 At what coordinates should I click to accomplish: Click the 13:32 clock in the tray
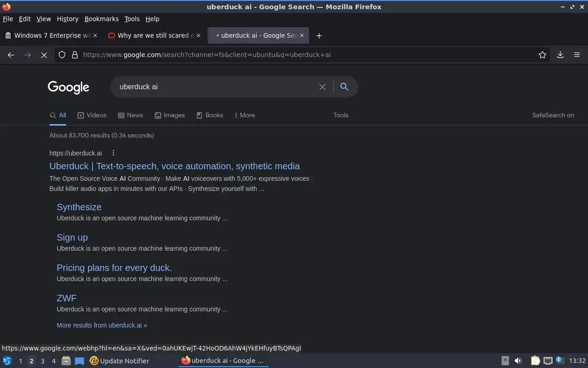click(x=577, y=361)
